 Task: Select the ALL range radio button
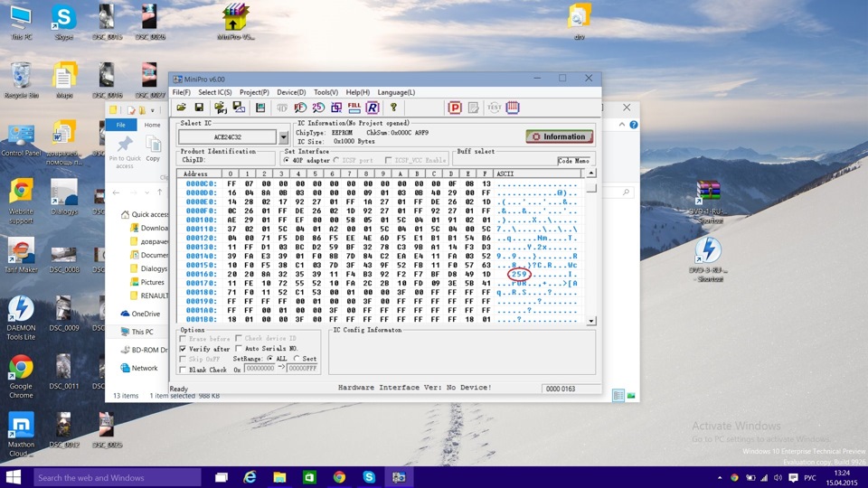click(270, 359)
